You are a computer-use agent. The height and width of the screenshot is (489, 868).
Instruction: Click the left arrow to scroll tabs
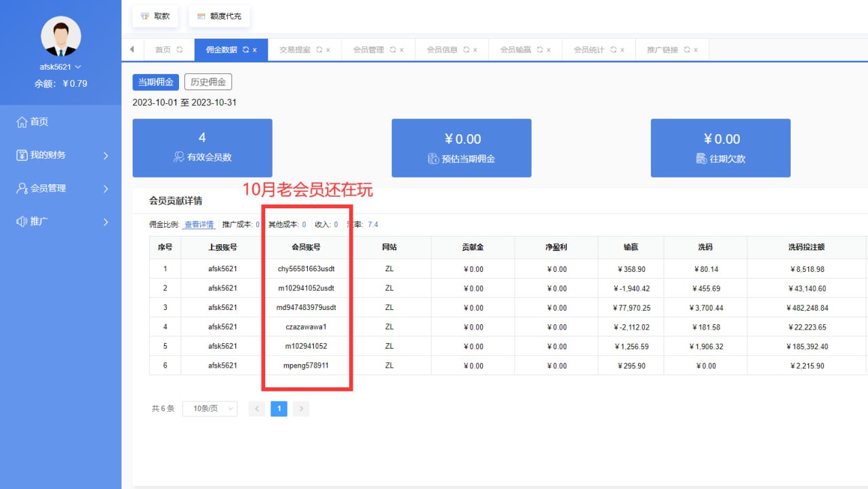click(132, 50)
